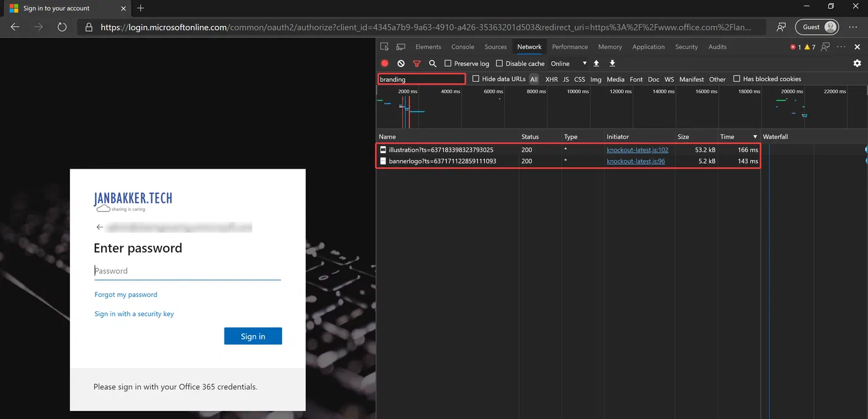Viewport: 868px width, 419px height.
Task: Click the Sign in button
Action: (x=253, y=336)
